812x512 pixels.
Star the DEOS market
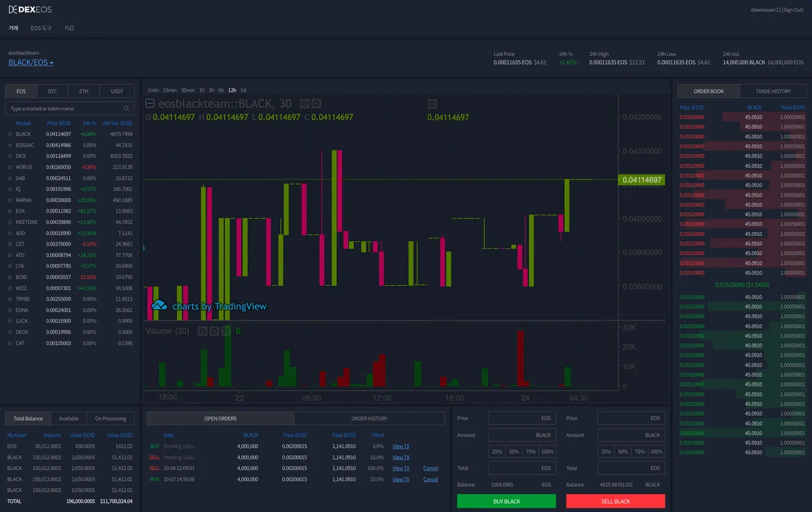pos(10,332)
